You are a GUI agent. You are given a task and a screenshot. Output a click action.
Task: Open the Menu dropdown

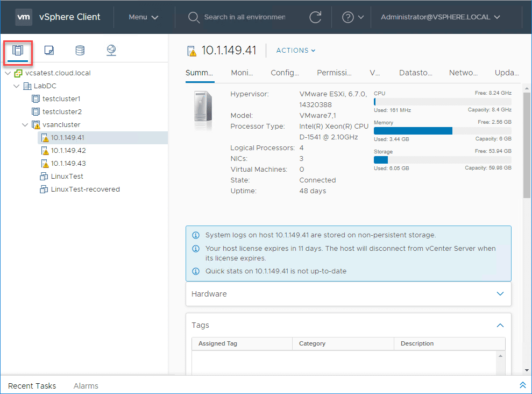coord(143,17)
